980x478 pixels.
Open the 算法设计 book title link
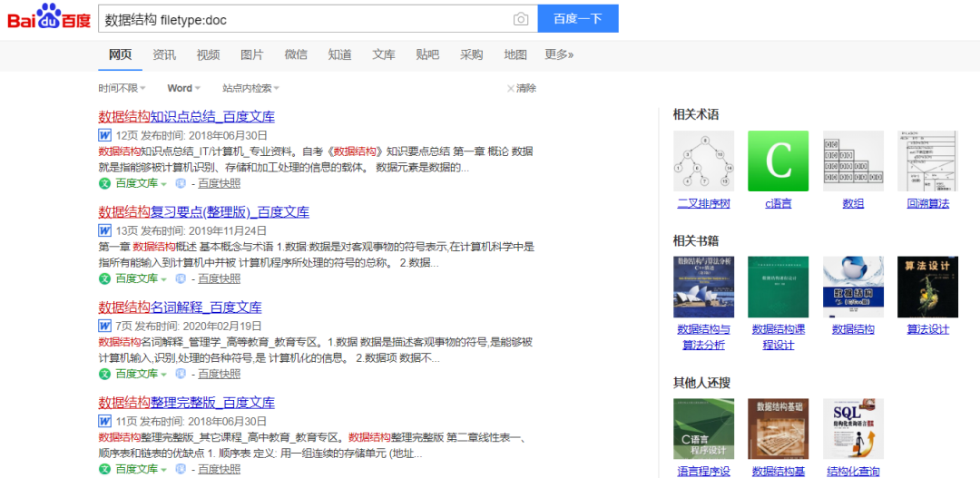[928, 330]
